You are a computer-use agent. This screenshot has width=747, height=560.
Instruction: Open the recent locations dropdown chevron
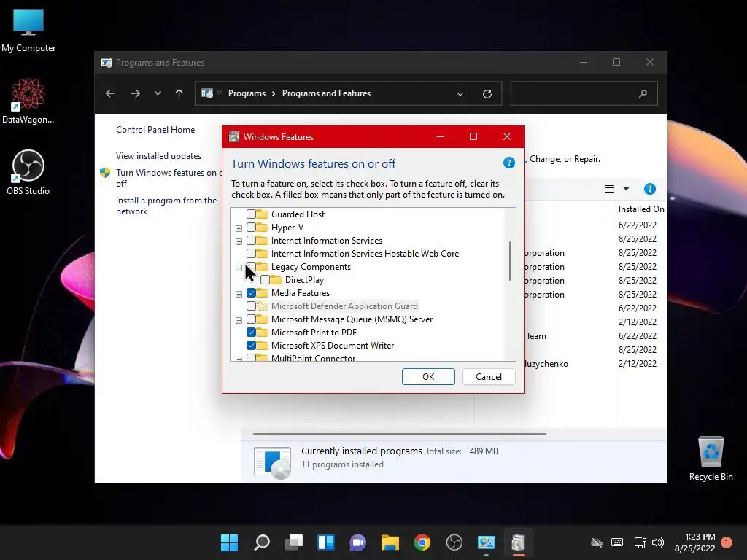[158, 93]
